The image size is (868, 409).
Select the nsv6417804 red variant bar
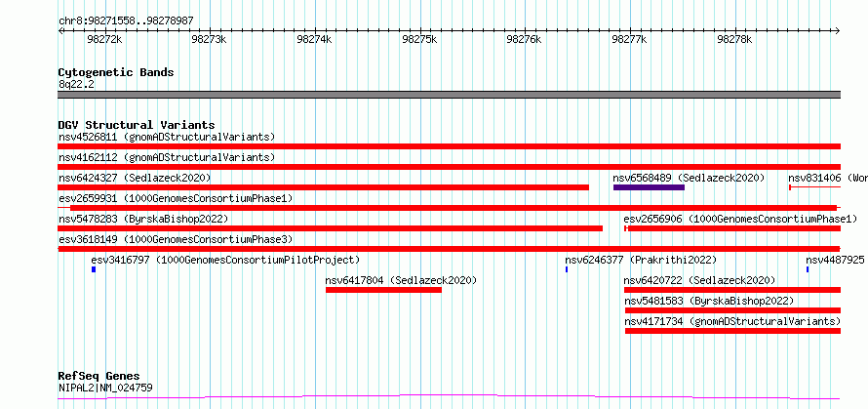(383, 290)
